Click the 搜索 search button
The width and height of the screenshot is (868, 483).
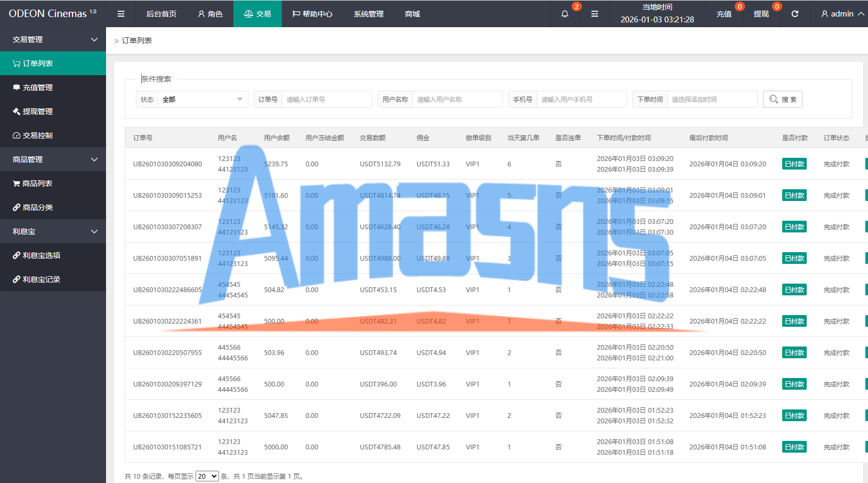(783, 99)
